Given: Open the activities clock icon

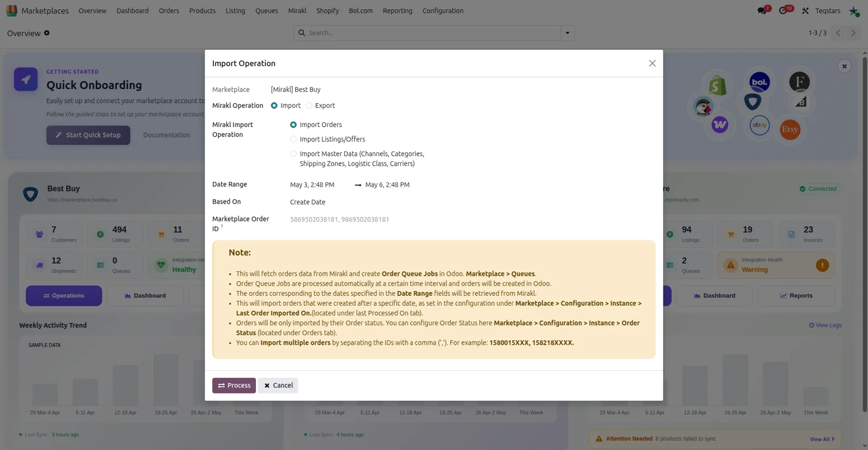Looking at the screenshot, I should pos(783,10).
